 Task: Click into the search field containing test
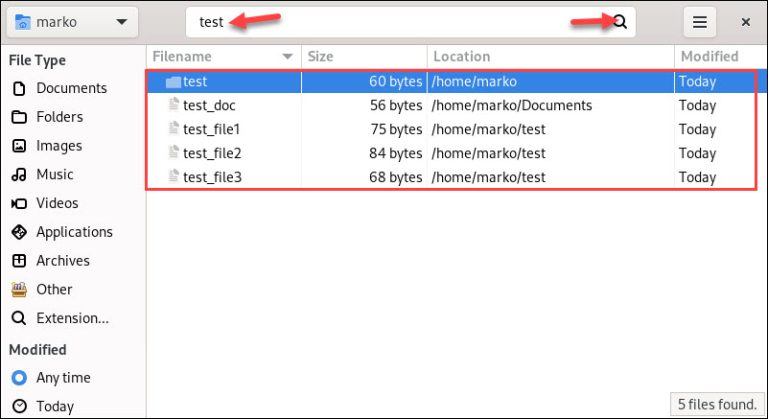pyautogui.click(x=410, y=22)
